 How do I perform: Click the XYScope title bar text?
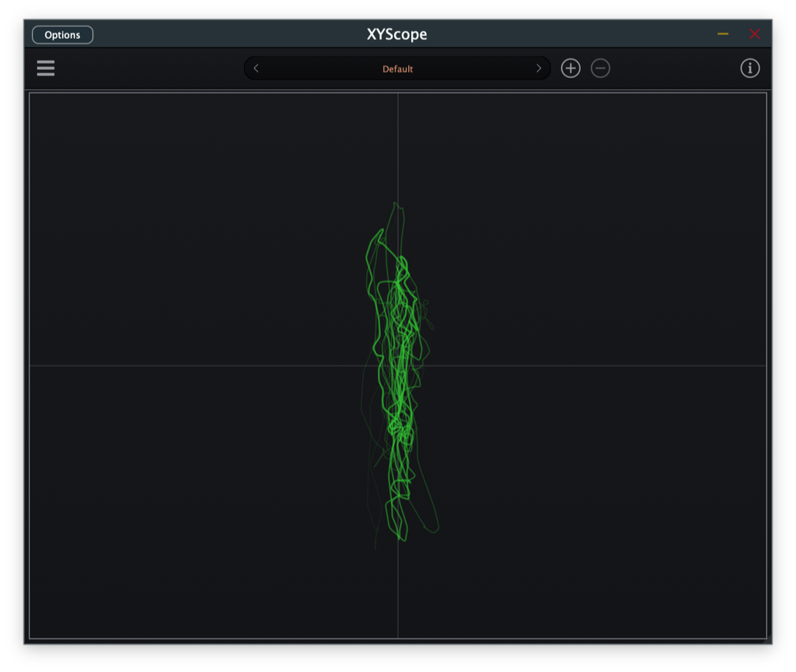click(x=396, y=34)
